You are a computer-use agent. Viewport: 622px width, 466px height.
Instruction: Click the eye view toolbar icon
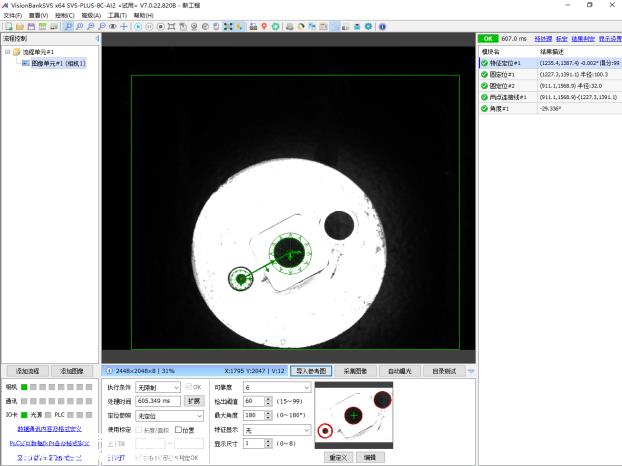tap(113, 27)
